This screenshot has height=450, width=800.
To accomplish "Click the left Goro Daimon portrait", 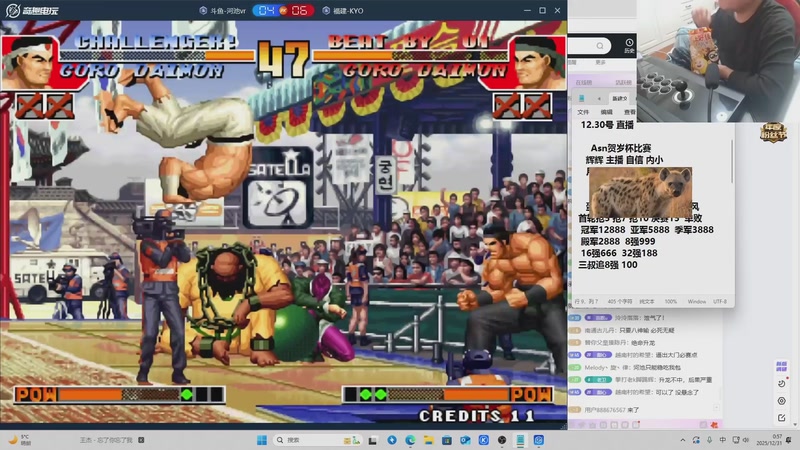I will 28,63.
